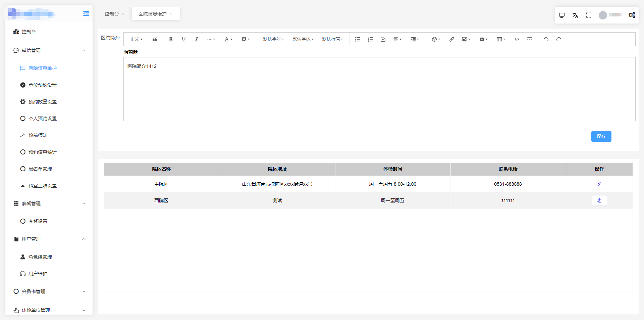Switch to the 控制台 tab
The image size is (644, 320).
[x=112, y=14]
